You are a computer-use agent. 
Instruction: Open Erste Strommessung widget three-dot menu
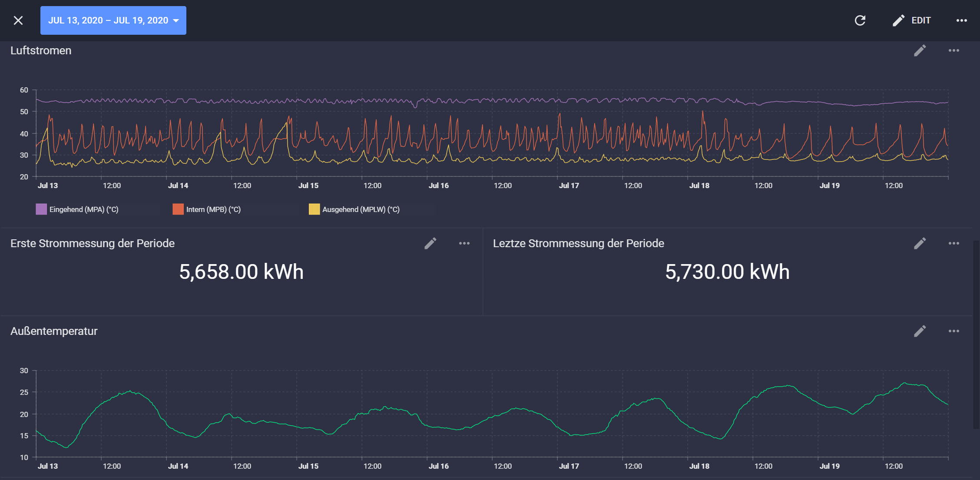click(464, 243)
